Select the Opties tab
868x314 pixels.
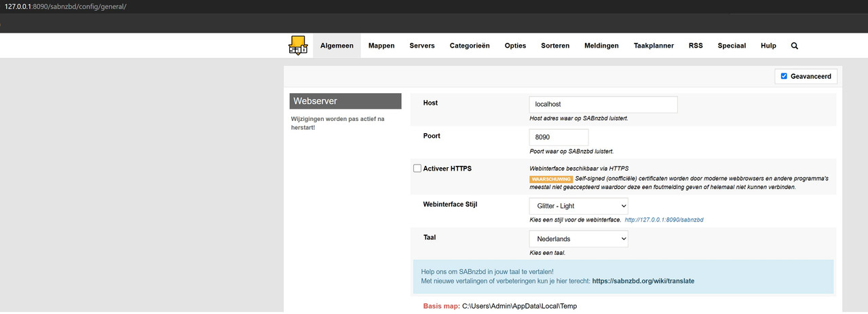pyautogui.click(x=515, y=46)
